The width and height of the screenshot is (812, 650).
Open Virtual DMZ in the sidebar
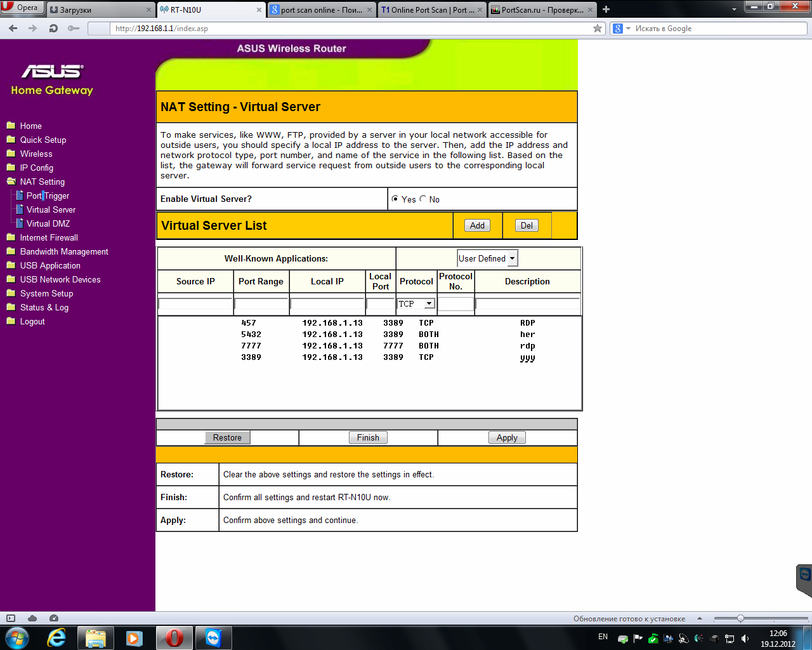click(x=48, y=223)
